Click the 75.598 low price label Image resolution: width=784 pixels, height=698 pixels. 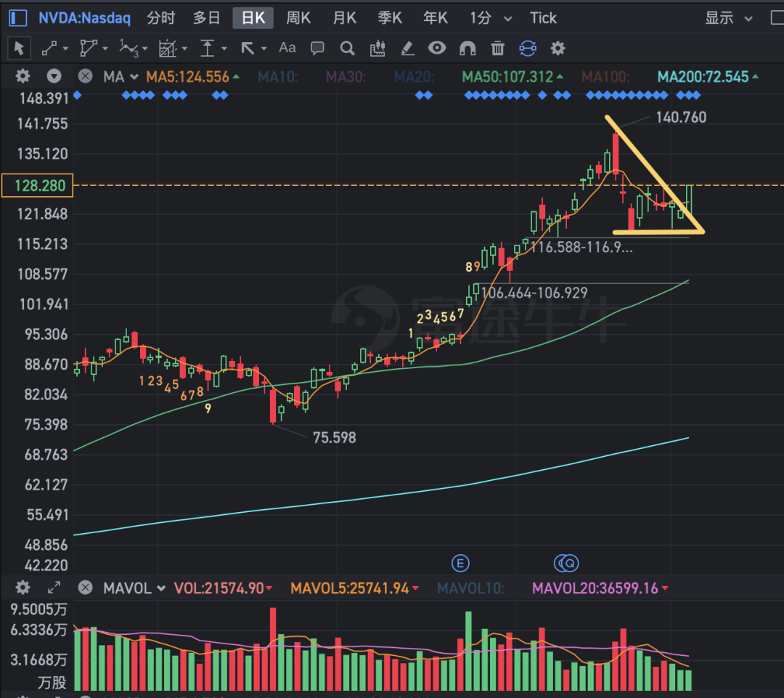tap(335, 438)
